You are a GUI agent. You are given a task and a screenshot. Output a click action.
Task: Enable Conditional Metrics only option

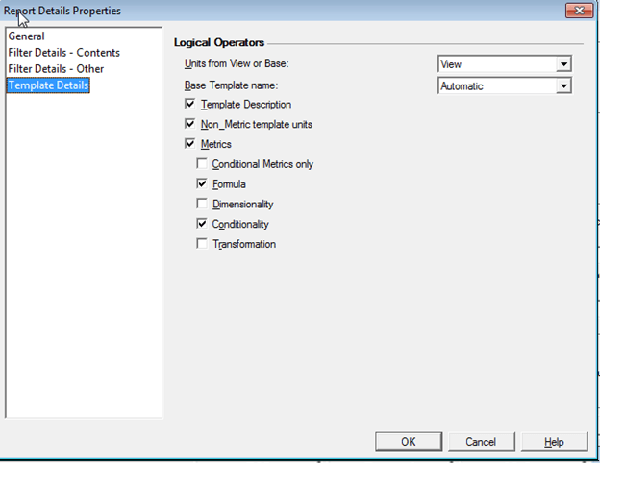203,164
